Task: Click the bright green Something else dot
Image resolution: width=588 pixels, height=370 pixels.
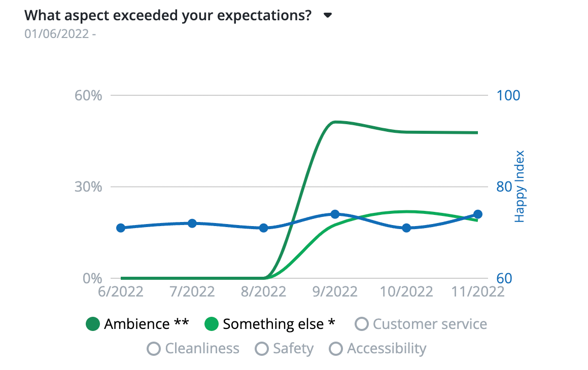Action: click(x=211, y=324)
